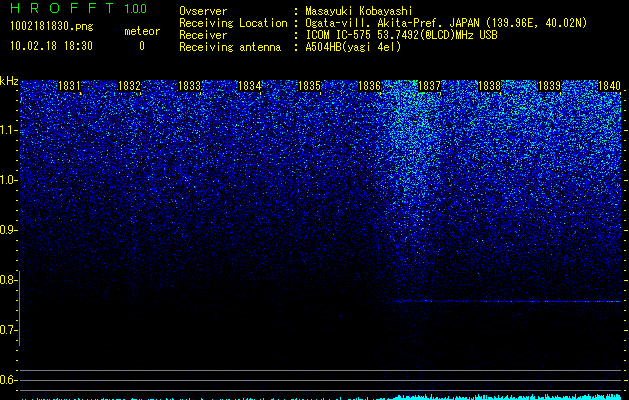
Task: Click the 1838 time marker
Action: point(489,86)
